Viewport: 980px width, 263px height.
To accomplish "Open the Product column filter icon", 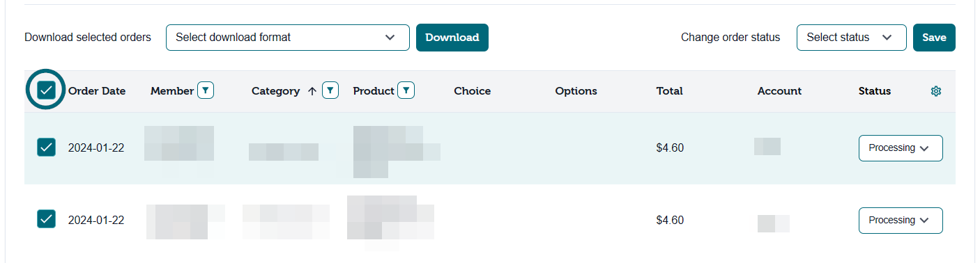I will pyautogui.click(x=406, y=90).
